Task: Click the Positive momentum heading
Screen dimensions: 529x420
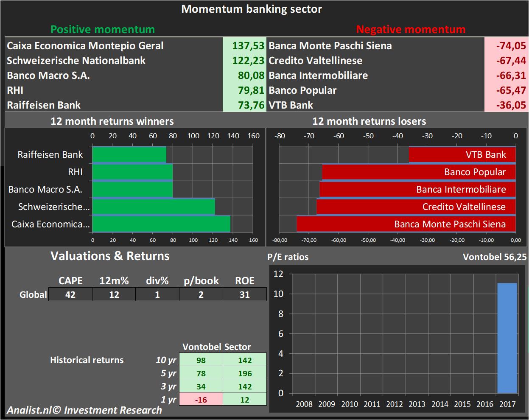Action: click(103, 29)
